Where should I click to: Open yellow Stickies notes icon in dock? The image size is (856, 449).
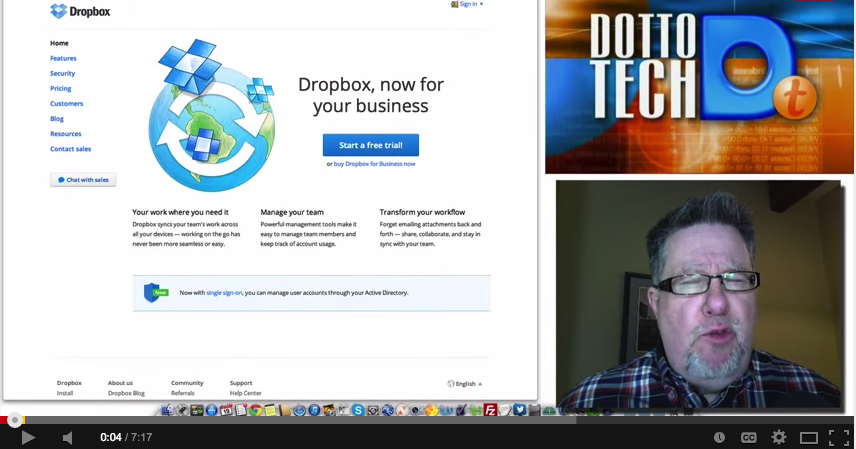point(270,410)
